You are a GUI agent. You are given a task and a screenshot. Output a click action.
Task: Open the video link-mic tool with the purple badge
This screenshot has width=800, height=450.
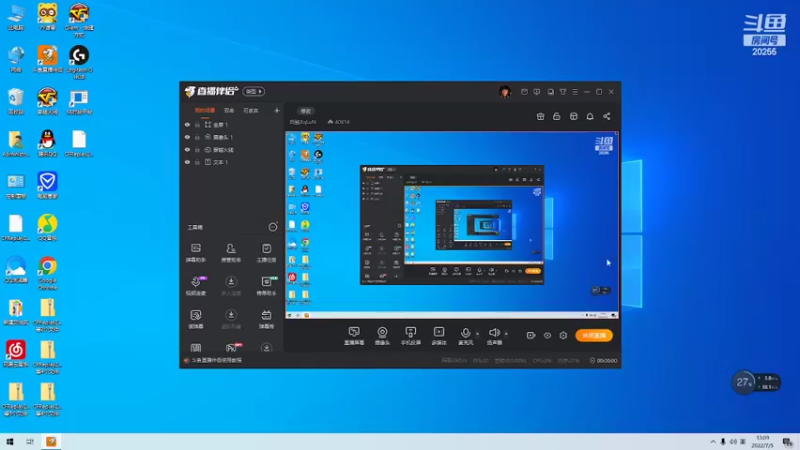(x=196, y=286)
